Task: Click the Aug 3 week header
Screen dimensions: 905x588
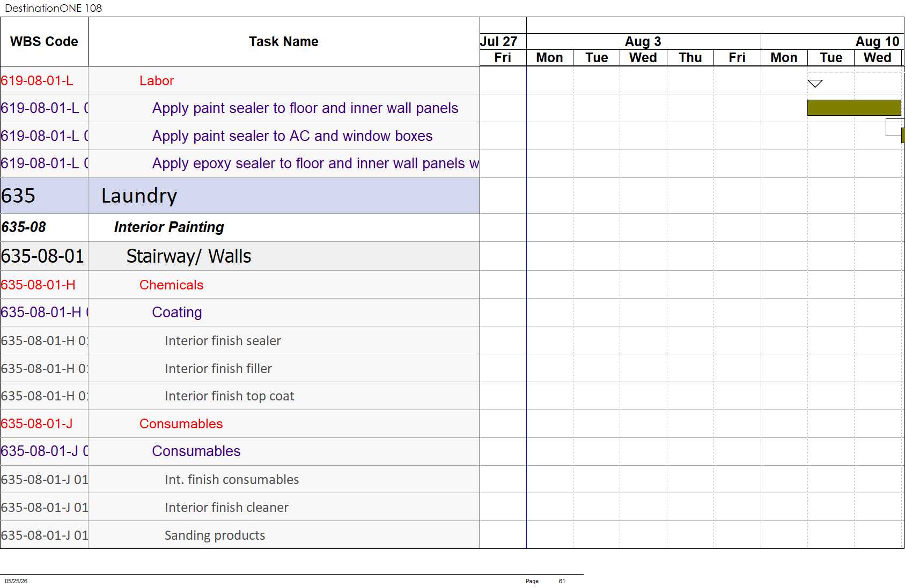Action: pos(643,42)
